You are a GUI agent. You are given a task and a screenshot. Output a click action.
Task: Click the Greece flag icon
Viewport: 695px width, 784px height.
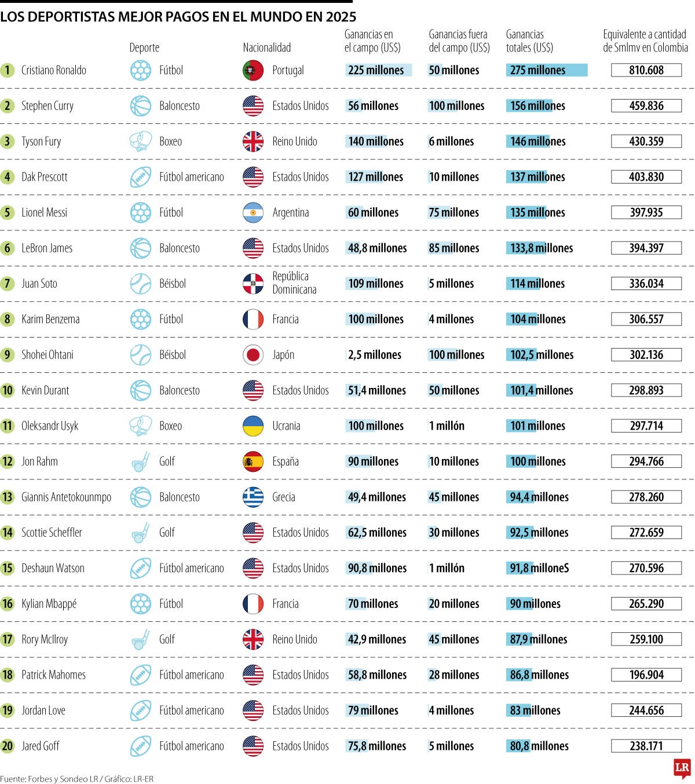[253, 497]
